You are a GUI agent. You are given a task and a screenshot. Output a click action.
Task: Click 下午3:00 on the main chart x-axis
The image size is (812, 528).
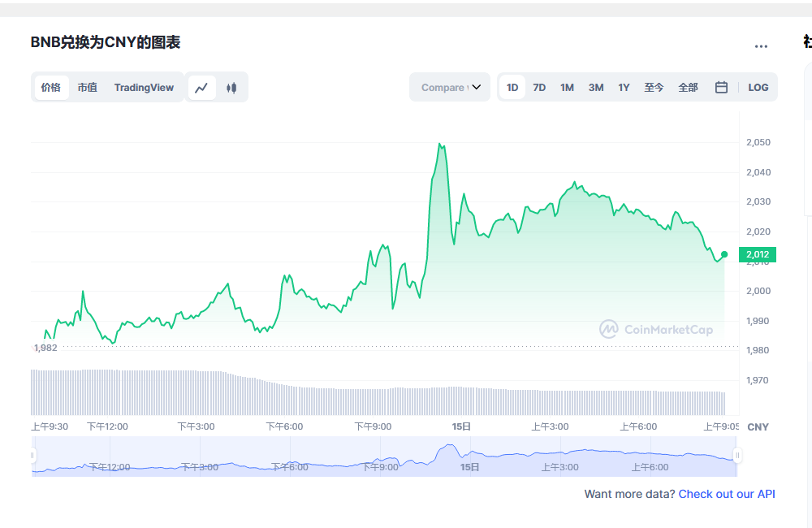coord(196,426)
